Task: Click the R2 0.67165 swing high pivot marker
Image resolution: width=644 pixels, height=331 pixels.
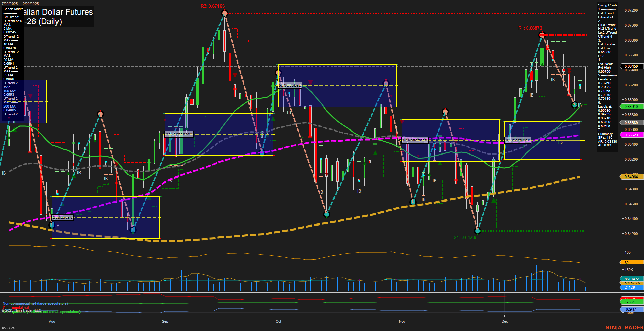Action: [x=225, y=13]
